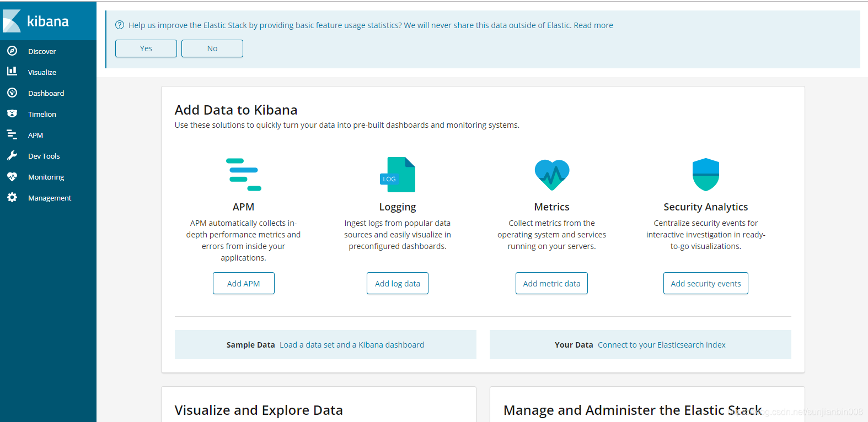Click the Metrics card title

(552, 207)
